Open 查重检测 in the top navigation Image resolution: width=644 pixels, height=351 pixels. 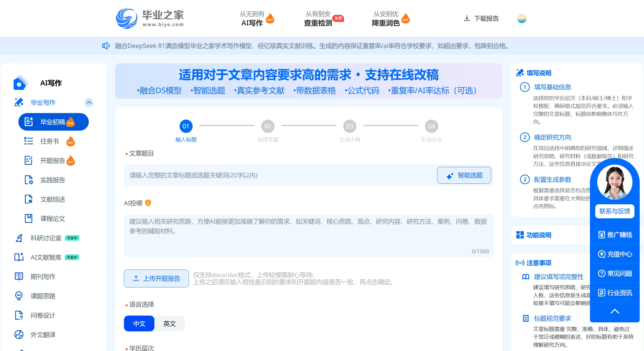click(x=318, y=23)
